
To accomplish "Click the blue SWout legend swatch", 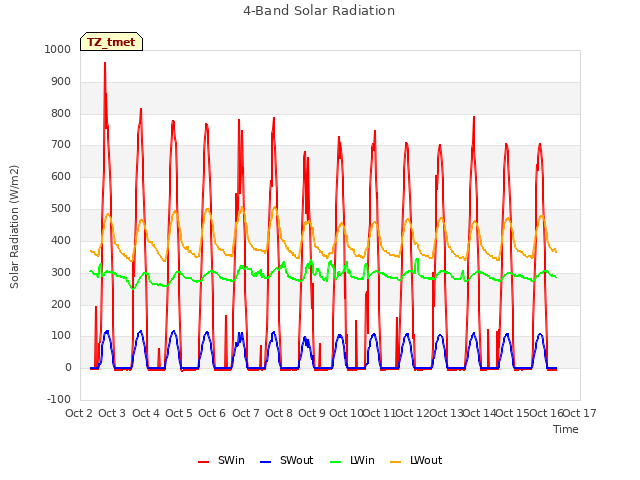I will (265, 462).
